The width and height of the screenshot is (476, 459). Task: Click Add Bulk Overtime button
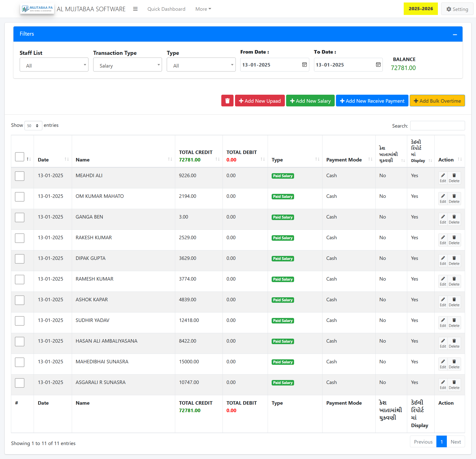(437, 101)
